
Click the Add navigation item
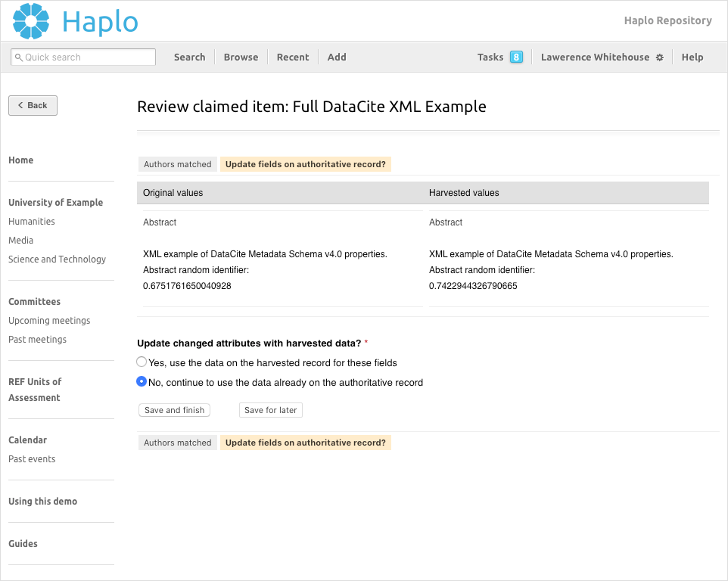click(336, 57)
